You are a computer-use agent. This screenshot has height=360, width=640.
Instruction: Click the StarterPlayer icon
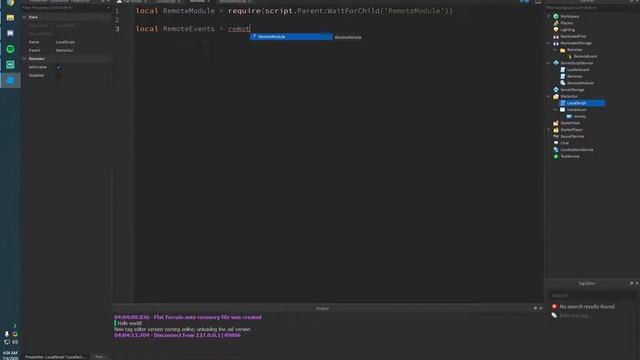pos(556,129)
